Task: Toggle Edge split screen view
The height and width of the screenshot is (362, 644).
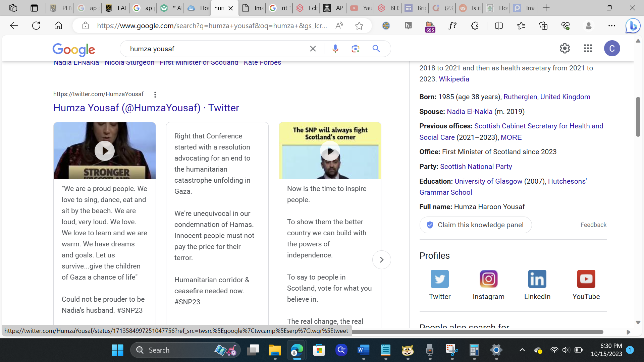Action: tap(499, 26)
